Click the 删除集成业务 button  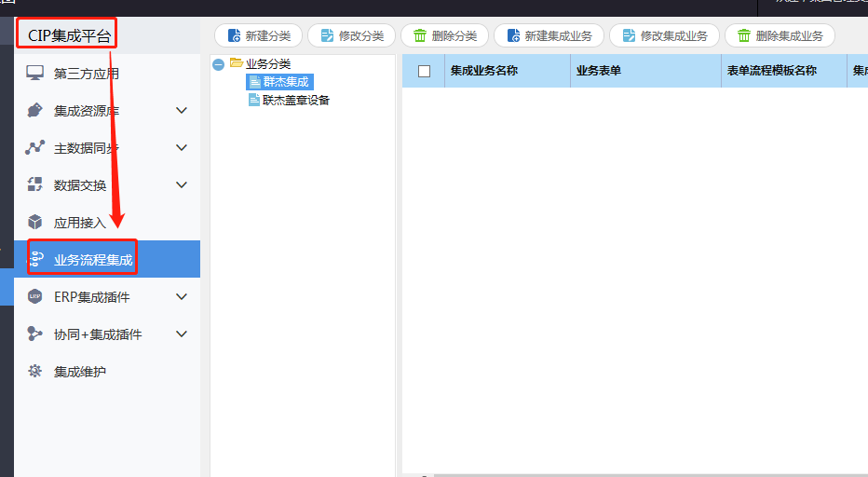780,36
